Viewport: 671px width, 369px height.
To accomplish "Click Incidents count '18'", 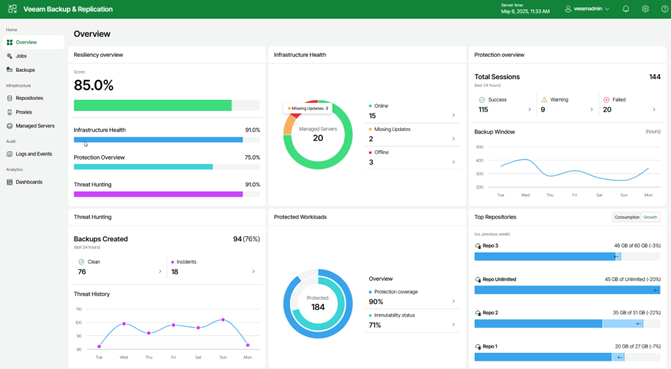I will (175, 272).
